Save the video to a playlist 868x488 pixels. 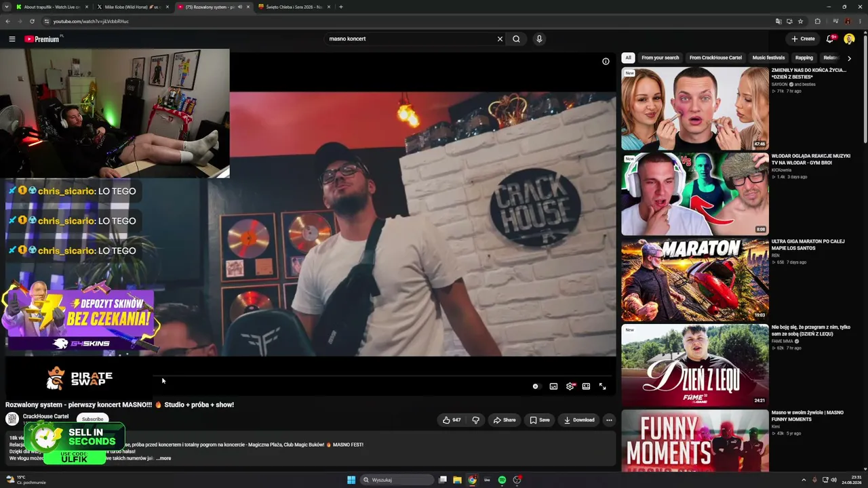tap(540, 420)
